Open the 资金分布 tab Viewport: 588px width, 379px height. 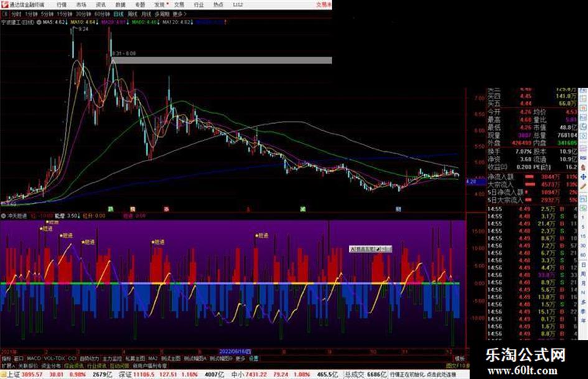[51, 365]
